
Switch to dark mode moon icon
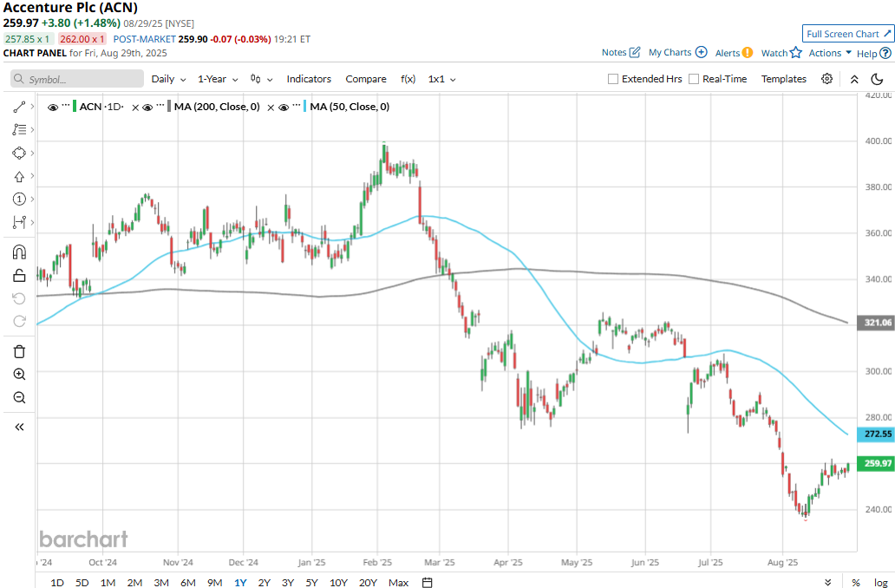point(878,79)
